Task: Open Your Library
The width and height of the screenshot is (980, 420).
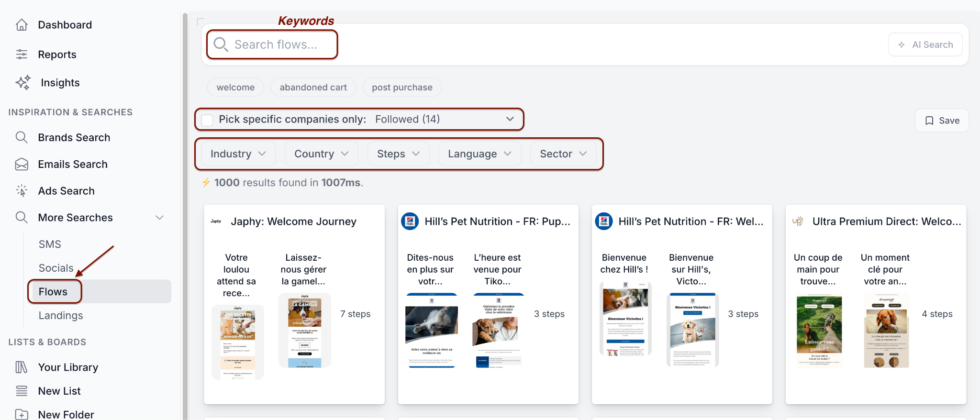Action: pyautogui.click(x=68, y=367)
